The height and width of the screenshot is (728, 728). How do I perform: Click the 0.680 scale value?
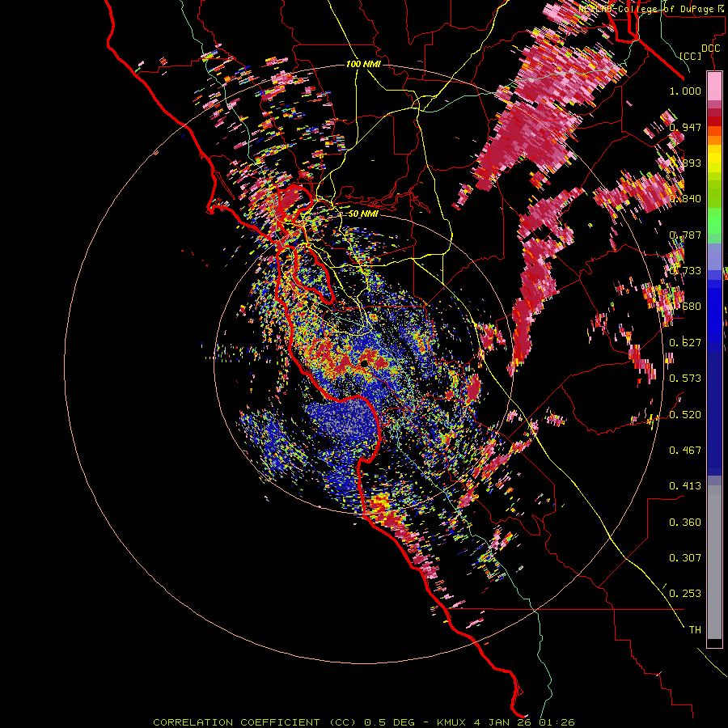685,306
